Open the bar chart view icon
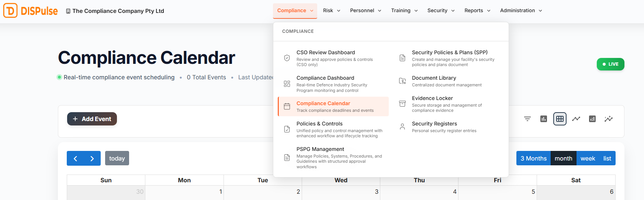Image resolution: width=644 pixels, height=200 pixels. coord(544,119)
